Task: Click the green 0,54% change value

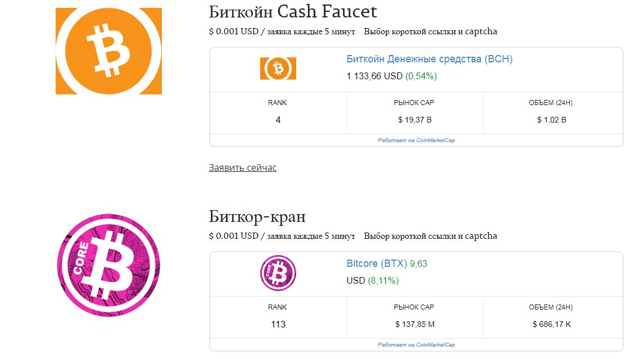Action: tap(421, 76)
